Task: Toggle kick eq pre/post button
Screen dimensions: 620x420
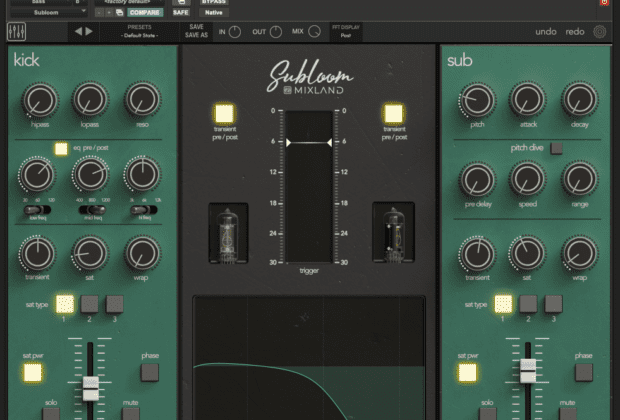Action: click(x=61, y=149)
